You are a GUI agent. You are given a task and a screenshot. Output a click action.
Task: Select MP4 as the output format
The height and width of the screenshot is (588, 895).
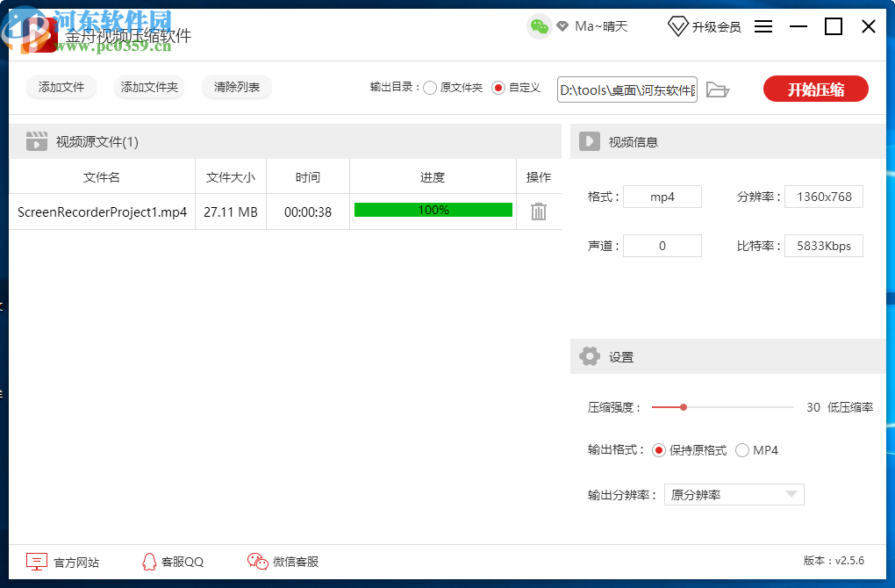[x=741, y=449]
